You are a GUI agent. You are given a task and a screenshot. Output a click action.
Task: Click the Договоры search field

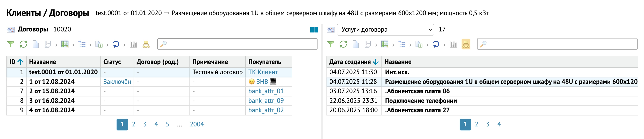click(x=237, y=44)
